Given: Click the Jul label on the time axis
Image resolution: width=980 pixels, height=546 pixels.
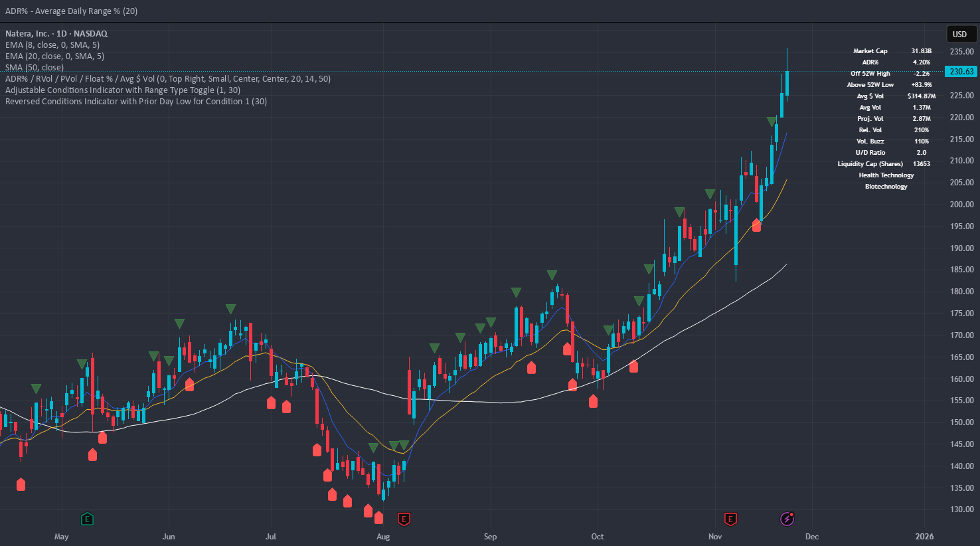Looking at the screenshot, I should [x=271, y=537].
